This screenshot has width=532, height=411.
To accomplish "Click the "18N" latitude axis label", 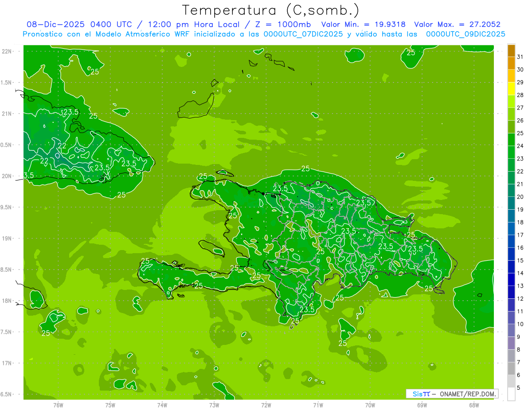I will pyautogui.click(x=6, y=301).
